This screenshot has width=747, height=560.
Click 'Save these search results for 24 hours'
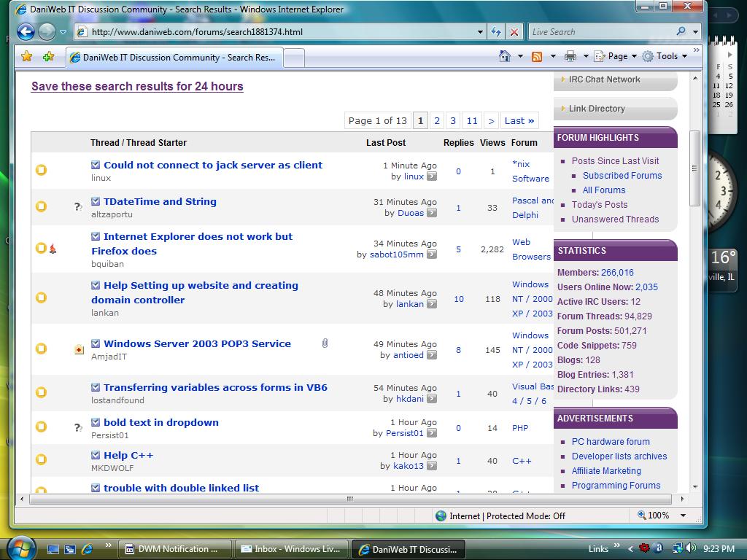click(137, 86)
